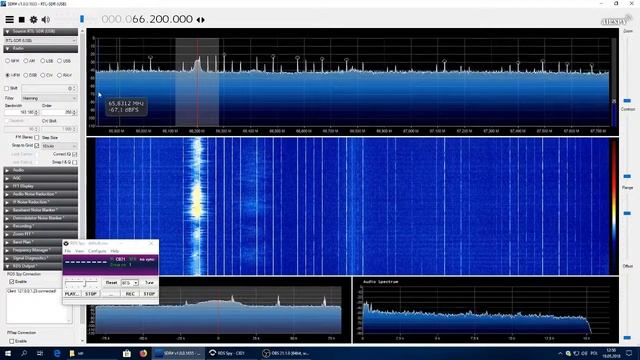The width and height of the screenshot is (640, 360).
Task: Mute audio with the speaker icon
Action: coord(46,19)
